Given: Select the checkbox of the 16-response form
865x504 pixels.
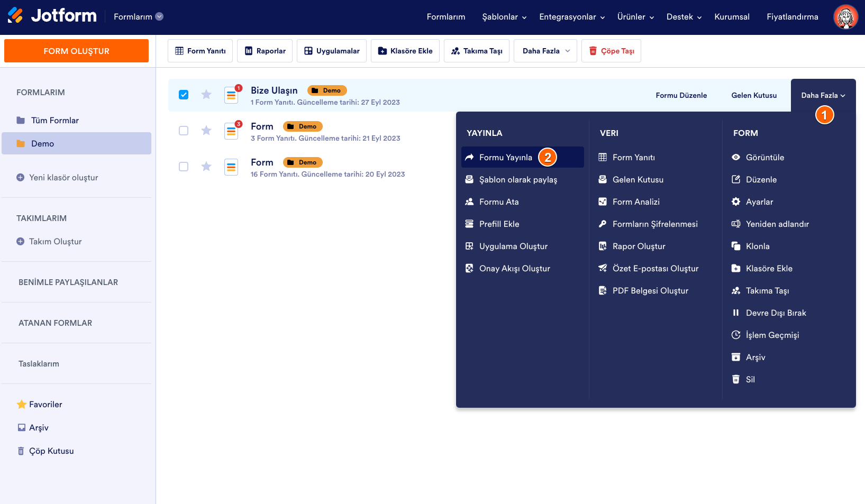Looking at the screenshot, I should pos(184,167).
